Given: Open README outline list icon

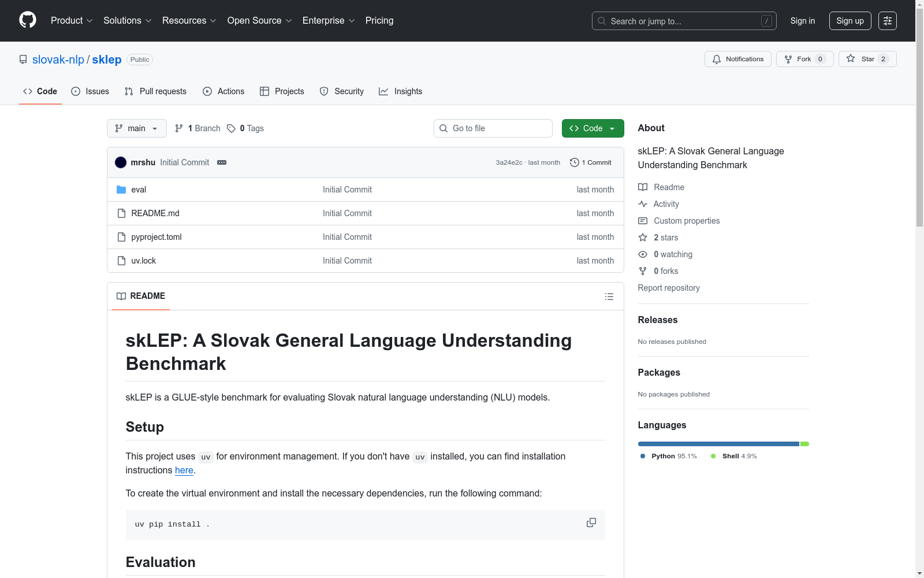Looking at the screenshot, I should (609, 297).
